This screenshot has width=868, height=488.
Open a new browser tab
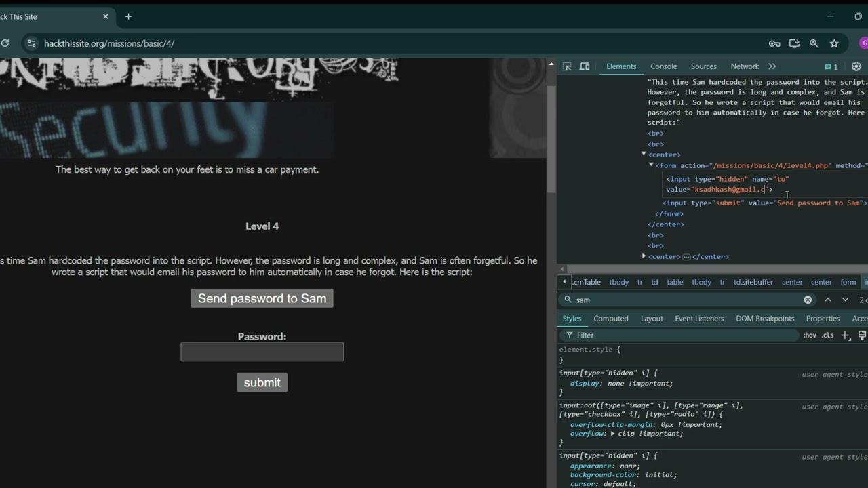pyautogui.click(x=128, y=16)
